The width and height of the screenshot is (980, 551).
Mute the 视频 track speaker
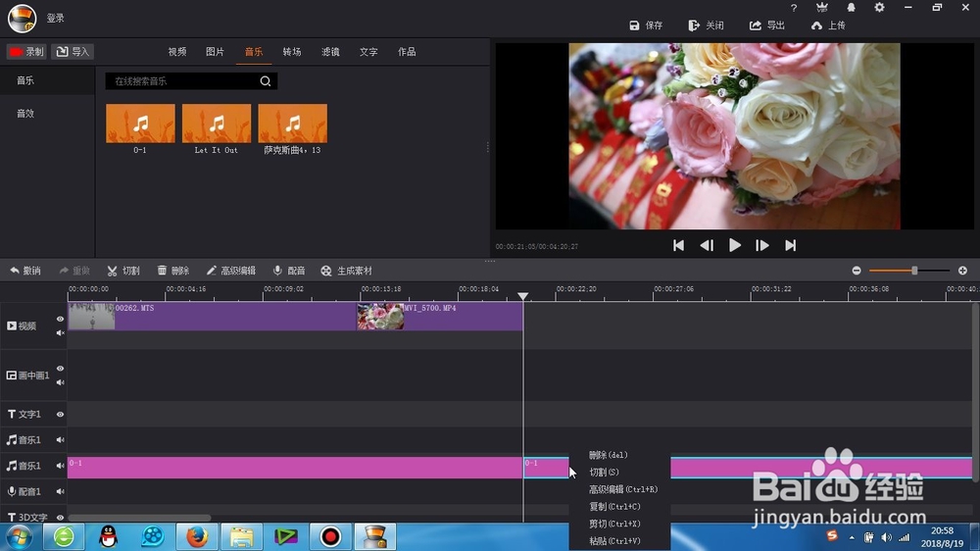(x=60, y=332)
